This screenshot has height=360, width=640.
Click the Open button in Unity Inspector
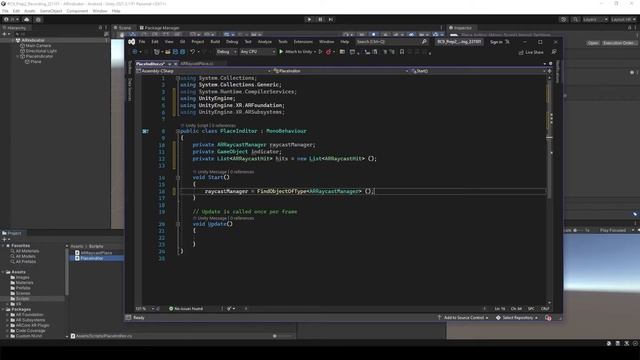(593, 43)
